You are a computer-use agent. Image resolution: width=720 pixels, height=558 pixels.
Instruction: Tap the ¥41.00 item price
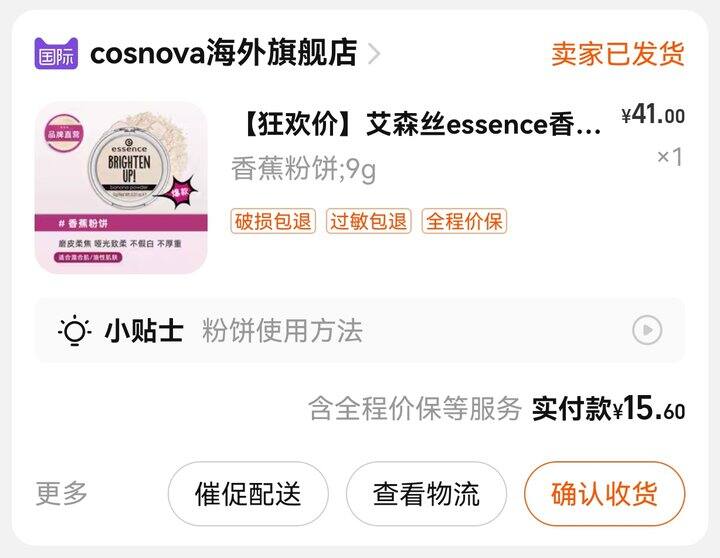(x=652, y=114)
